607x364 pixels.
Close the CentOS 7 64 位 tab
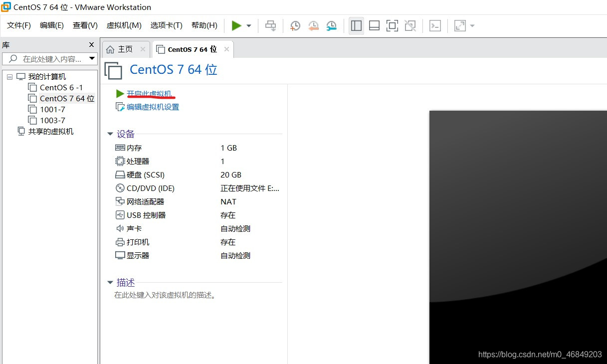(226, 49)
